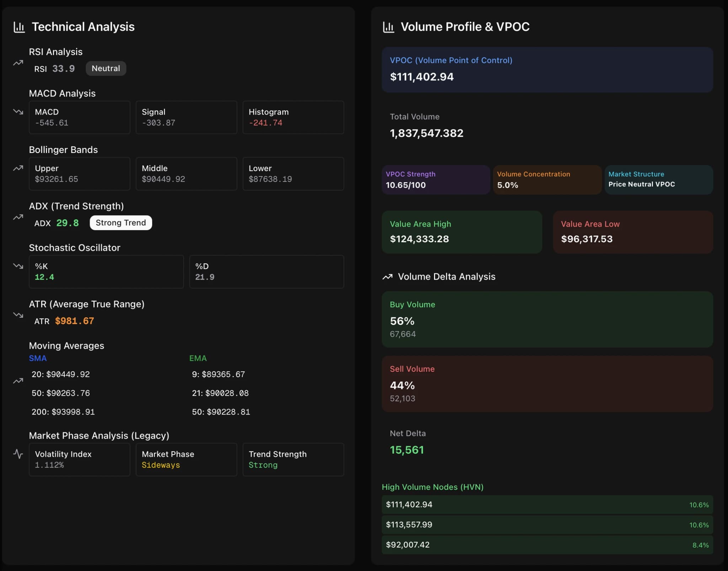Viewport: 728px width, 571px height.
Task: Click the Technical Analysis chart icon
Action: [19, 27]
